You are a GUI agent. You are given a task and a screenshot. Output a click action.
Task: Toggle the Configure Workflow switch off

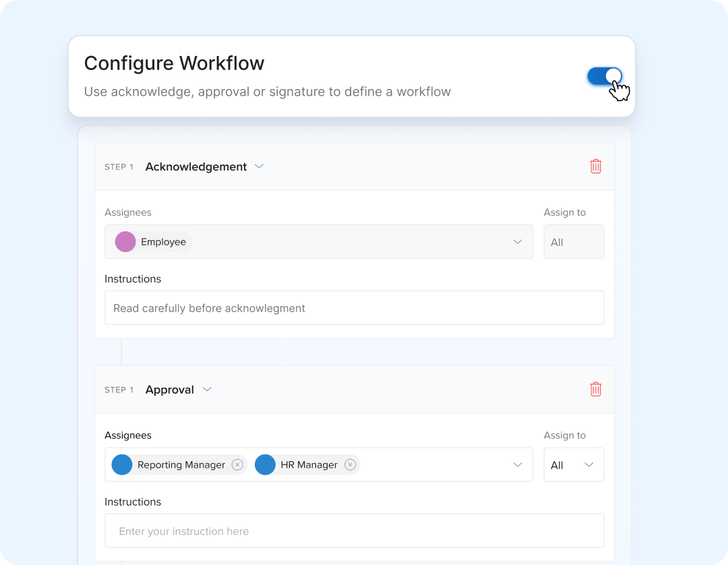[605, 76]
